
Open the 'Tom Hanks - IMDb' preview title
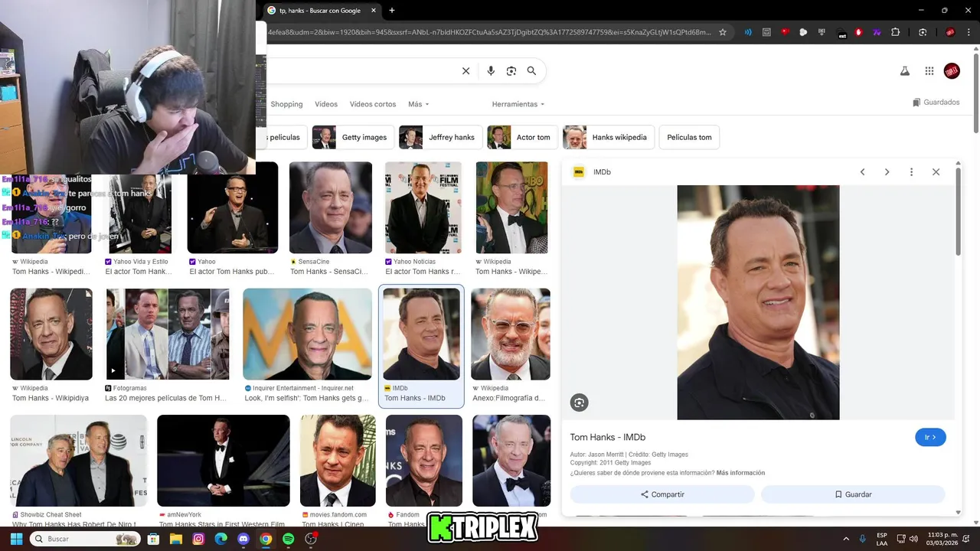[608, 437]
